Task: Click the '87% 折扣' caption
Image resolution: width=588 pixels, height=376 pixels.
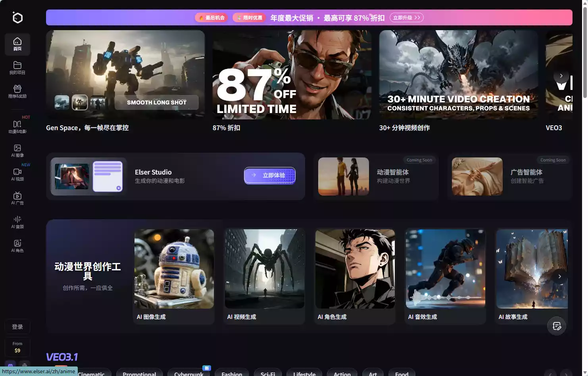Action: [226, 128]
